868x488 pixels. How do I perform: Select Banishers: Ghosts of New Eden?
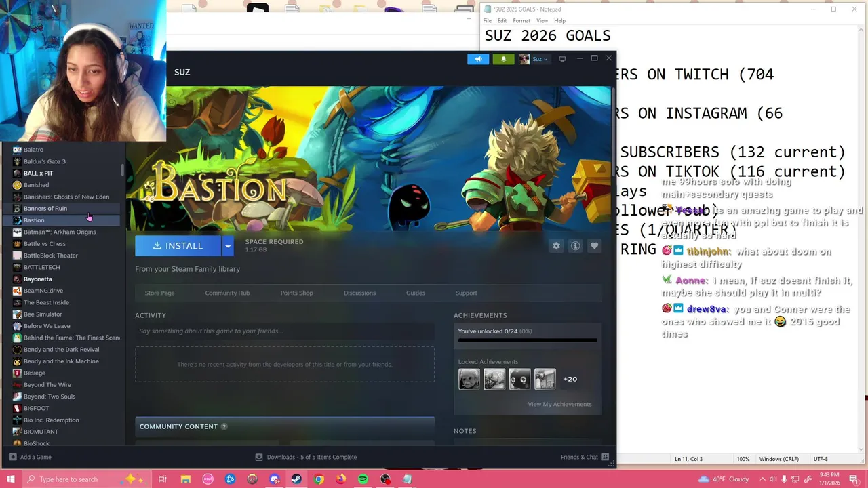point(65,197)
